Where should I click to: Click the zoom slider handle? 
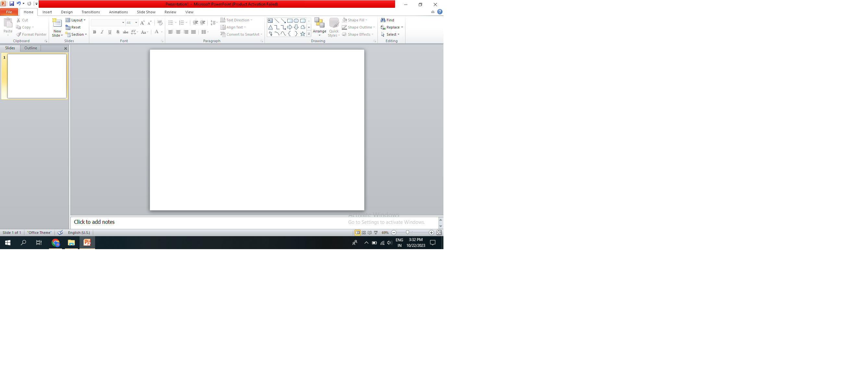[x=407, y=233]
